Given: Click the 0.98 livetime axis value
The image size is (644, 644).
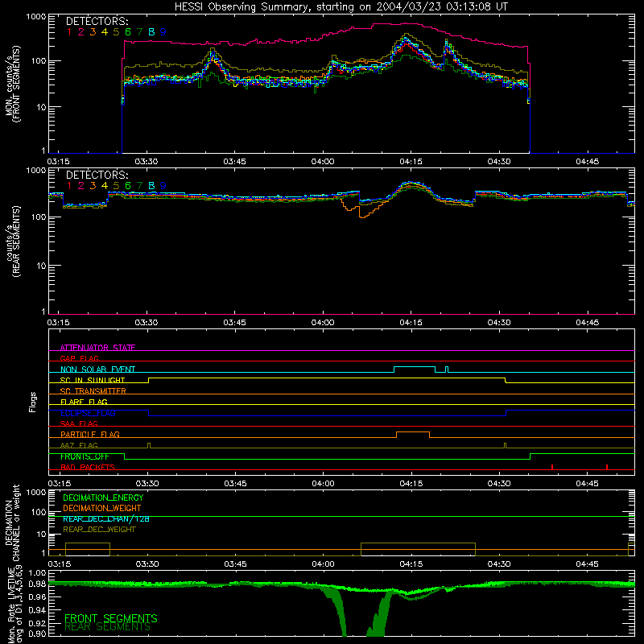Looking at the screenshot, I should [37, 584].
